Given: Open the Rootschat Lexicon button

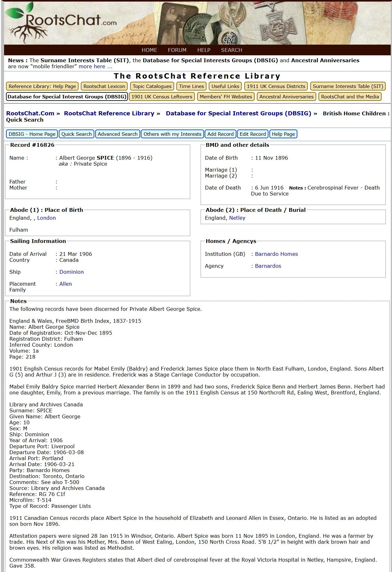Looking at the screenshot, I should (104, 86).
